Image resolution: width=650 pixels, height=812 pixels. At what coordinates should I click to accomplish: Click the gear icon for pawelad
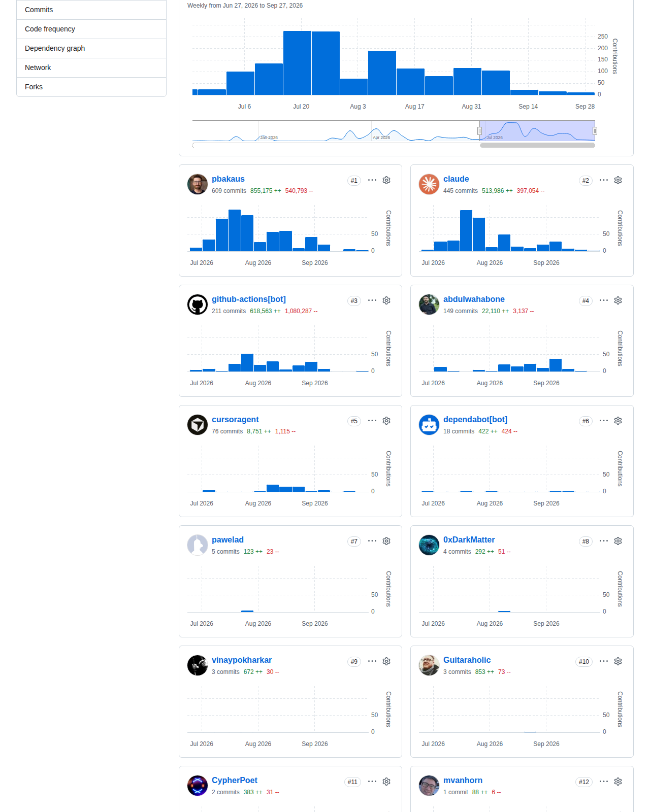(x=386, y=541)
